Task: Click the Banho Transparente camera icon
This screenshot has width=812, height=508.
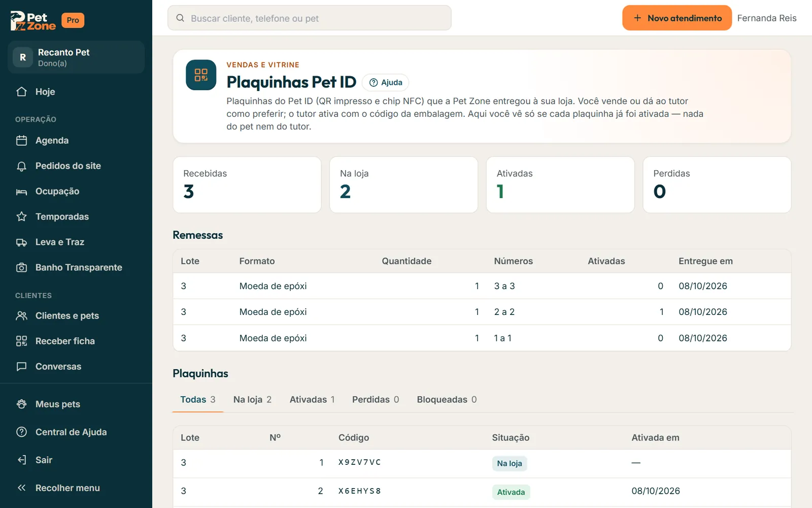Action: (21, 267)
